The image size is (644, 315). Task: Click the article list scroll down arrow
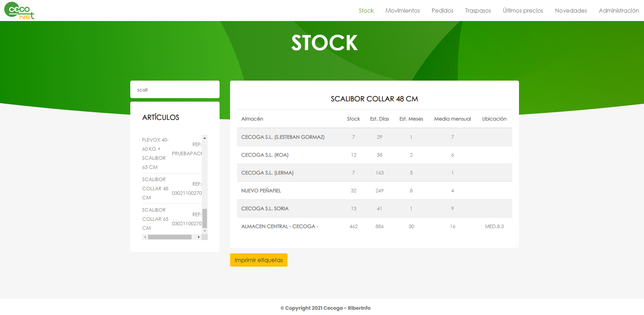pos(205,231)
